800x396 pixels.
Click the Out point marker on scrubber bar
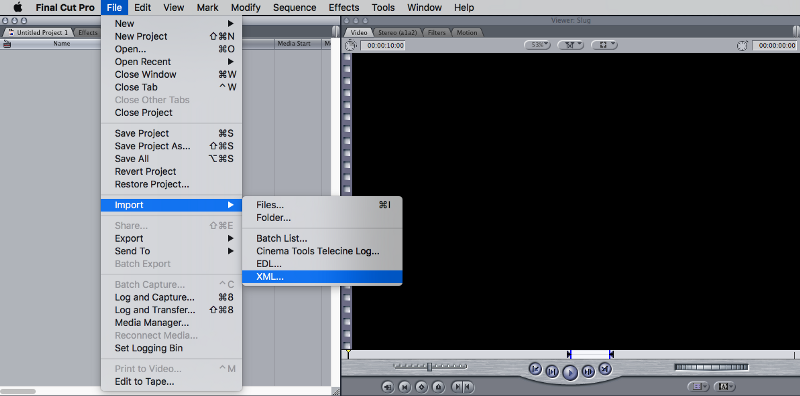[611, 354]
